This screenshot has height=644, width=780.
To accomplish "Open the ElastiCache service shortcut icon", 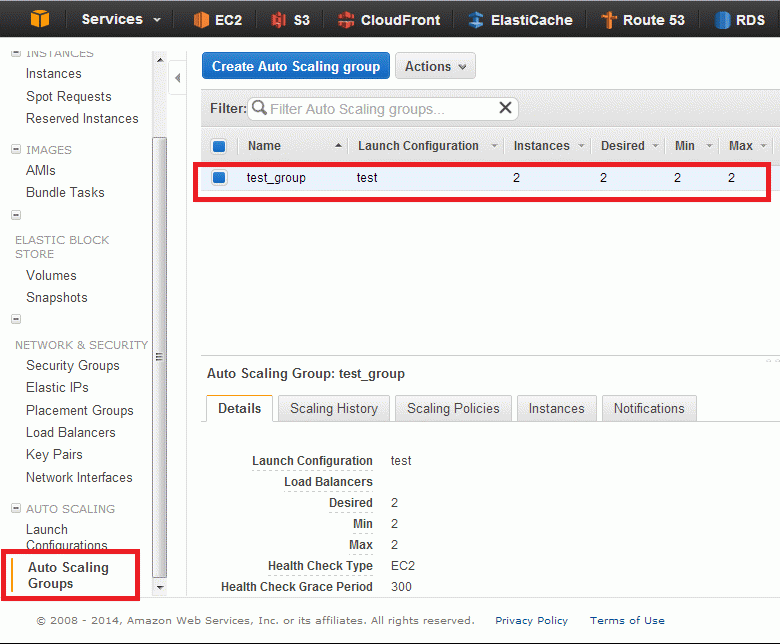I will pyautogui.click(x=476, y=20).
